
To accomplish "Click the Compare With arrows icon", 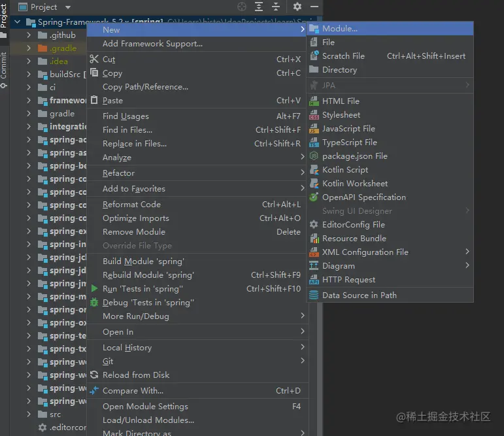I will tap(94, 390).
